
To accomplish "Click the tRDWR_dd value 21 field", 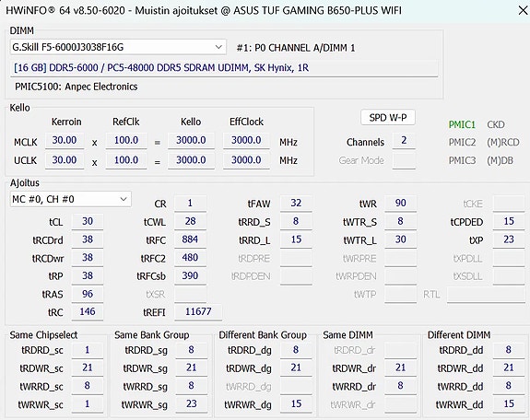I will coord(509,367).
